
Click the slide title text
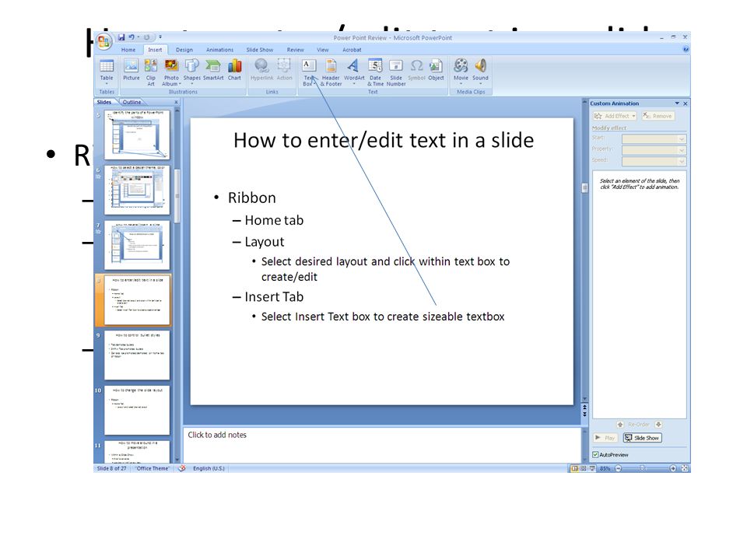[x=384, y=141]
